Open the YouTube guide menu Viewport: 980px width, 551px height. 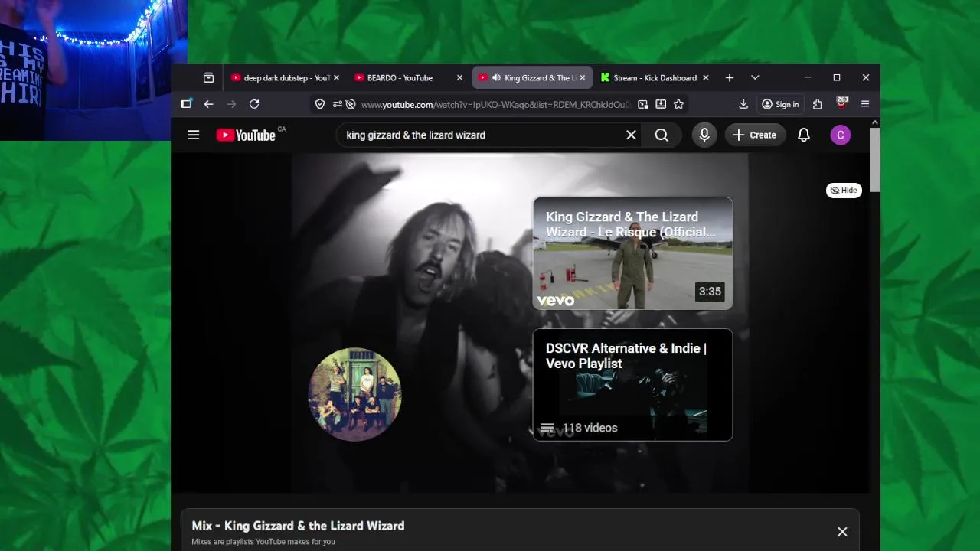194,135
